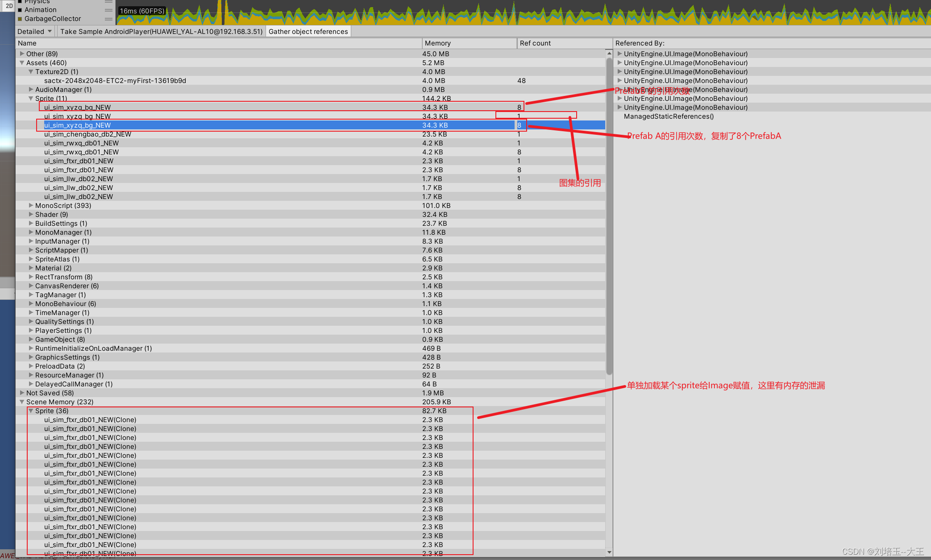Click the Take Sample AndroidPlayer button
Screen dimensions: 931x560
pos(161,31)
